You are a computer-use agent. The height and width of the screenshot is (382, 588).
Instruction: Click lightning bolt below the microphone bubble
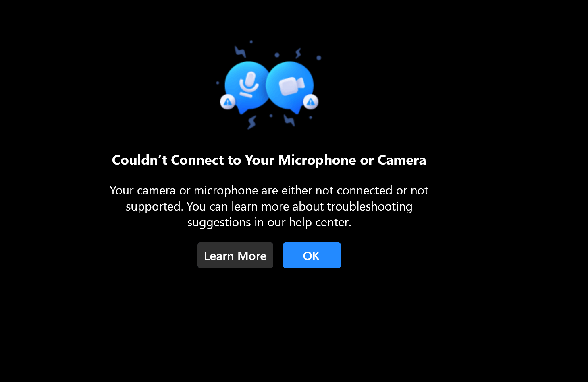pyautogui.click(x=252, y=122)
